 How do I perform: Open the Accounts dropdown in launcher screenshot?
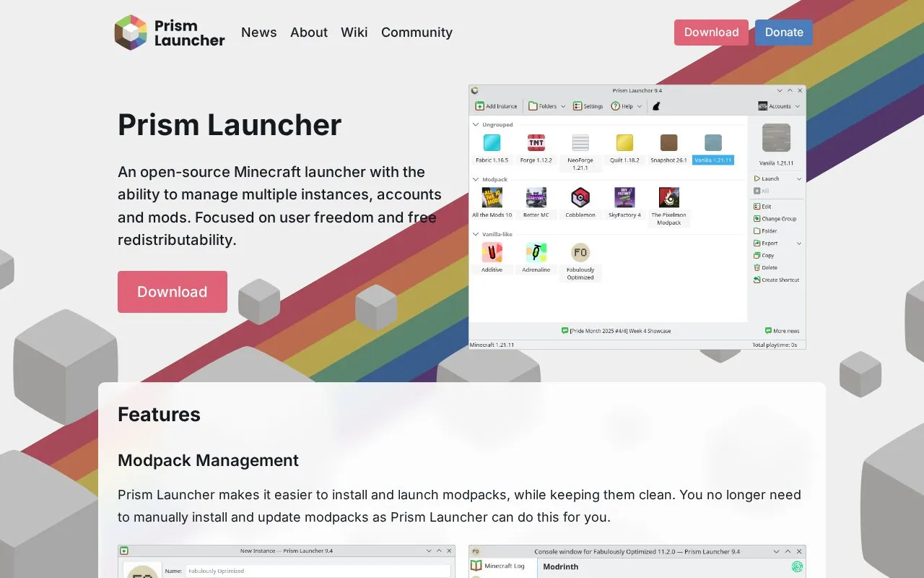tap(779, 106)
